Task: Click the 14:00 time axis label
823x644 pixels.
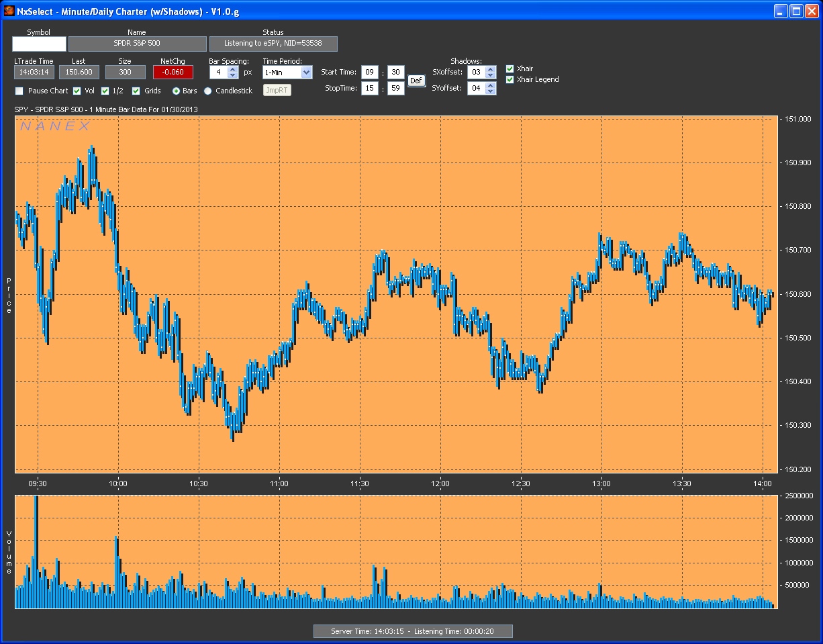Action: click(x=763, y=484)
